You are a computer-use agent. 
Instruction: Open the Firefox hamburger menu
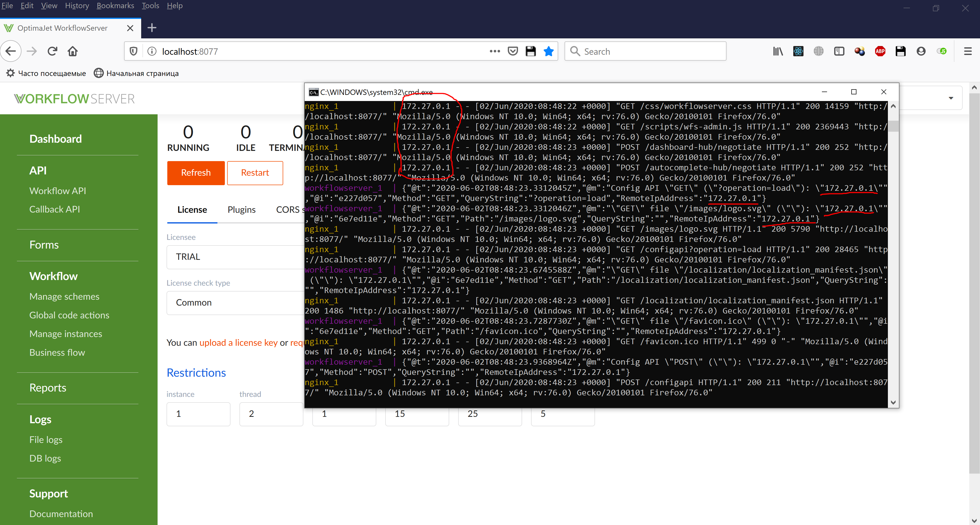pos(968,51)
